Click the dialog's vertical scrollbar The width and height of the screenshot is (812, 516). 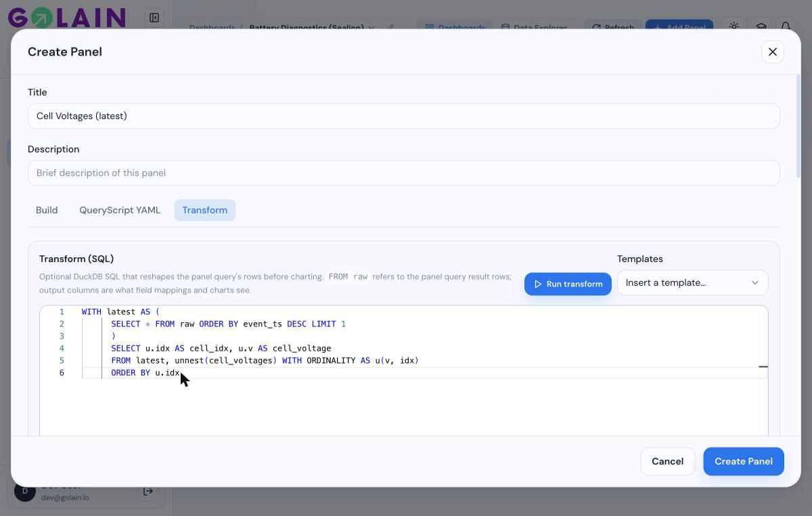click(x=798, y=125)
